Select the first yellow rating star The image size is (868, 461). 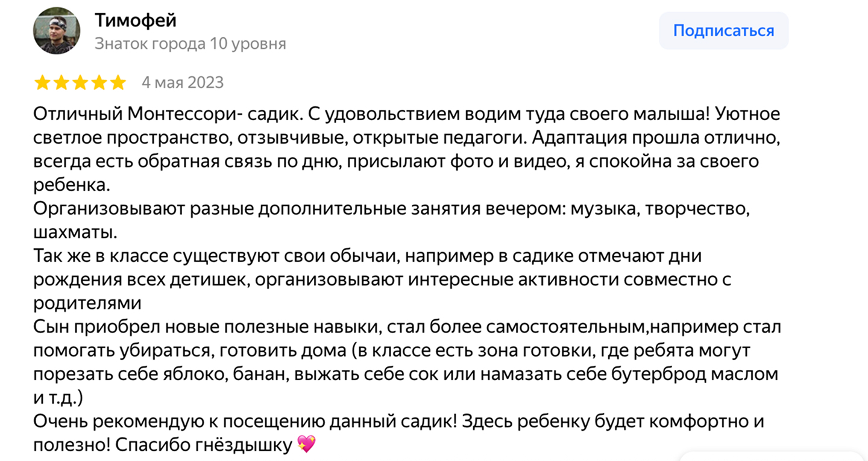coord(43,82)
